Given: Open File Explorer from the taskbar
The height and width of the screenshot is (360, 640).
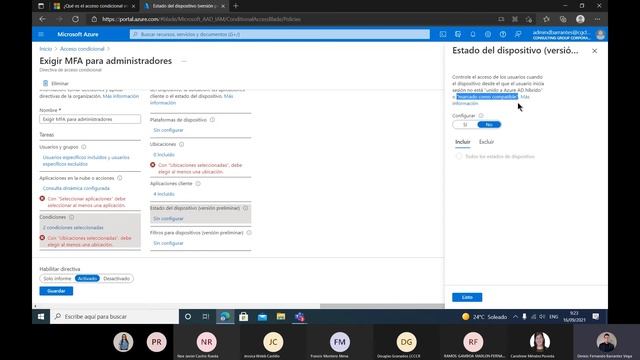Looking at the screenshot, I should tap(281, 316).
